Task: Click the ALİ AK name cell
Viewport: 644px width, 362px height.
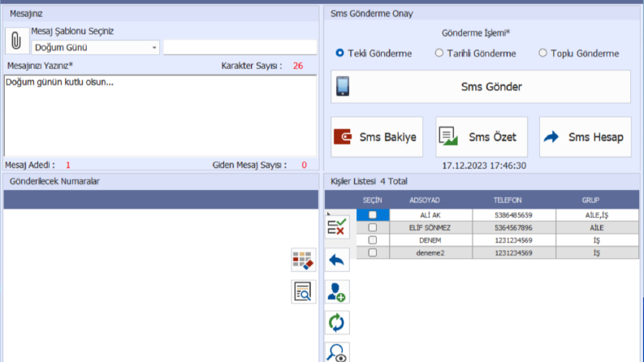Action: (430, 215)
